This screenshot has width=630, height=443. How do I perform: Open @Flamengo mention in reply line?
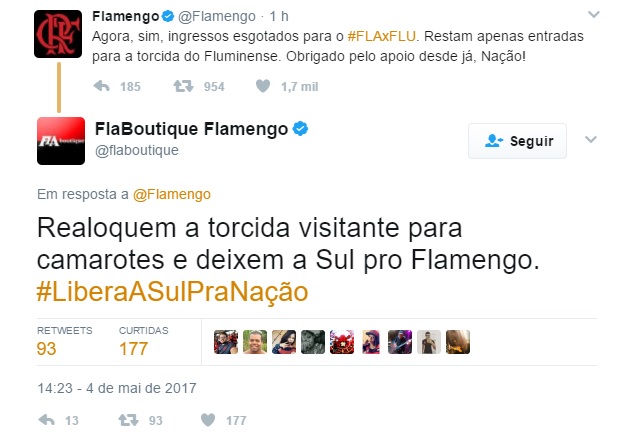pyautogui.click(x=172, y=194)
